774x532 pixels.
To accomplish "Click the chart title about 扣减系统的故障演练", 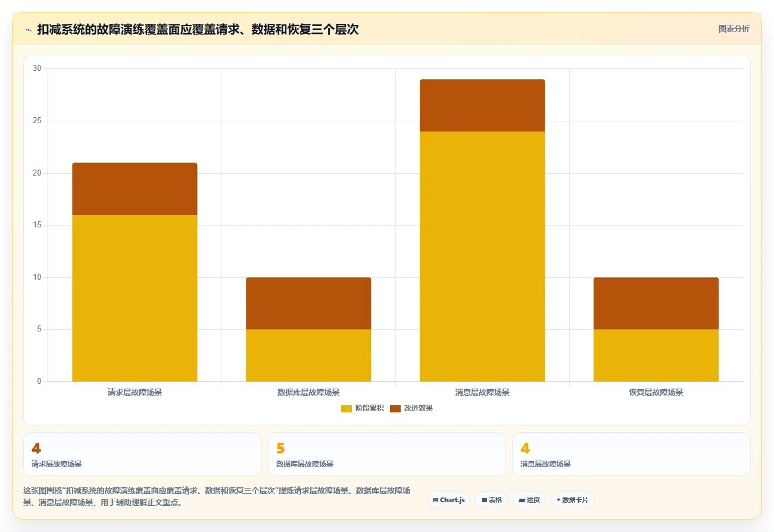I will (198, 29).
